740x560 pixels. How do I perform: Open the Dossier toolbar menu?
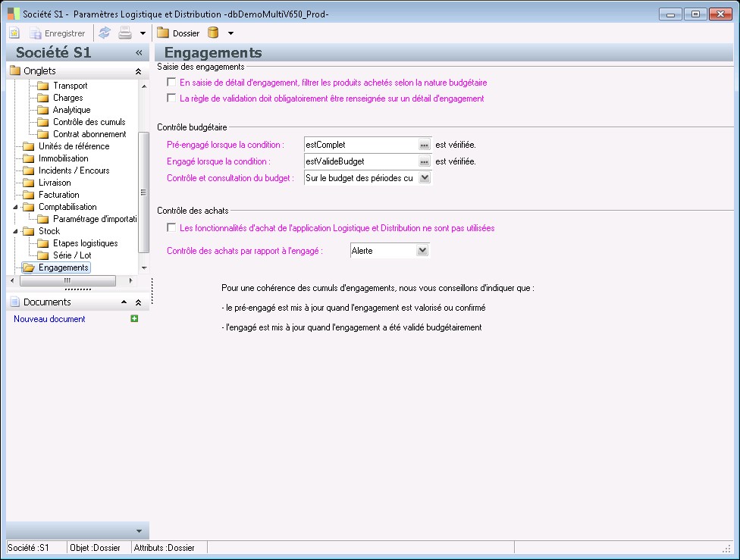[x=178, y=33]
